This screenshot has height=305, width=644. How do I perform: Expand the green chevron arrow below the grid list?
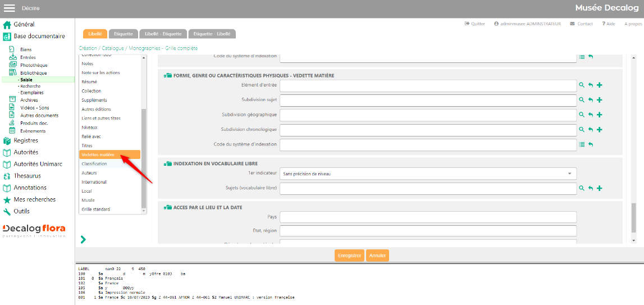click(83, 239)
